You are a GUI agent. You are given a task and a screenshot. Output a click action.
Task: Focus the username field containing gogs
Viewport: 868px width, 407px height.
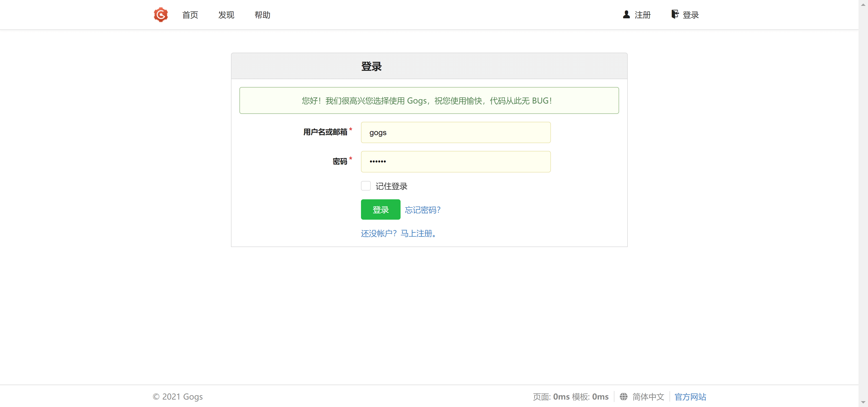(x=455, y=132)
